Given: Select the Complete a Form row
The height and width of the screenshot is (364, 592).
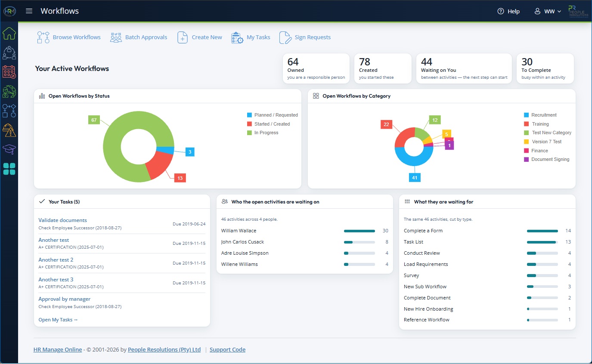Looking at the screenshot, I should [487, 231].
